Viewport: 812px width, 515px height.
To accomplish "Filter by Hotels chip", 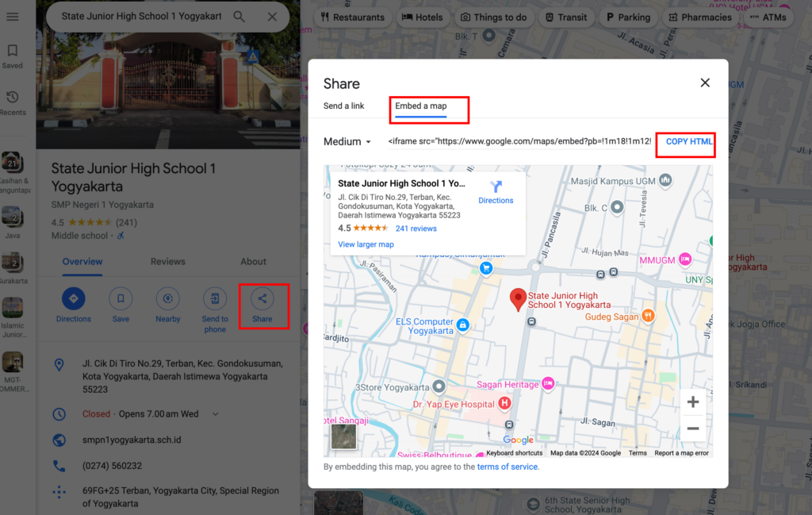I will (423, 17).
